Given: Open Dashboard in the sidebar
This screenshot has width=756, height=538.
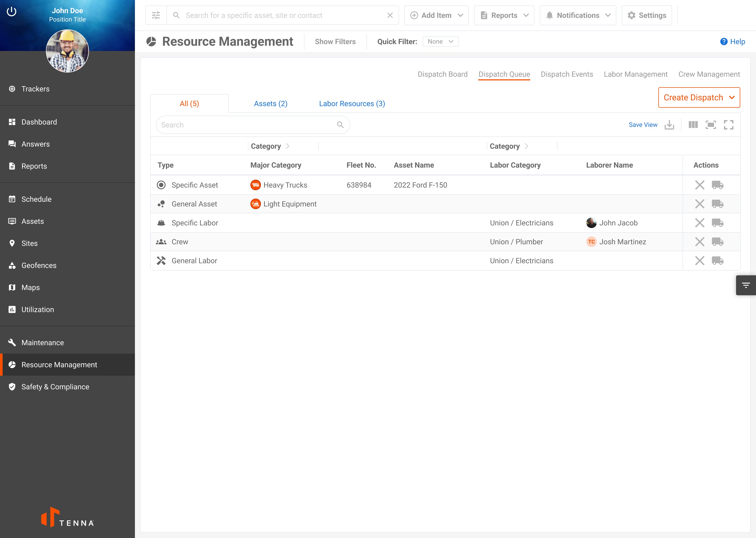Looking at the screenshot, I should point(67,122).
